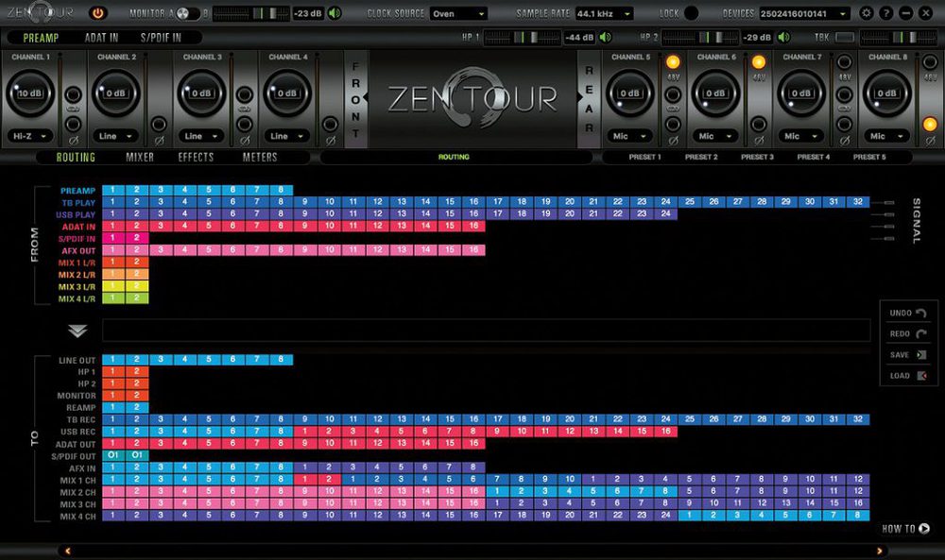Click the power button beside Zen Tour logo
The image size is (945, 560).
(97, 12)
